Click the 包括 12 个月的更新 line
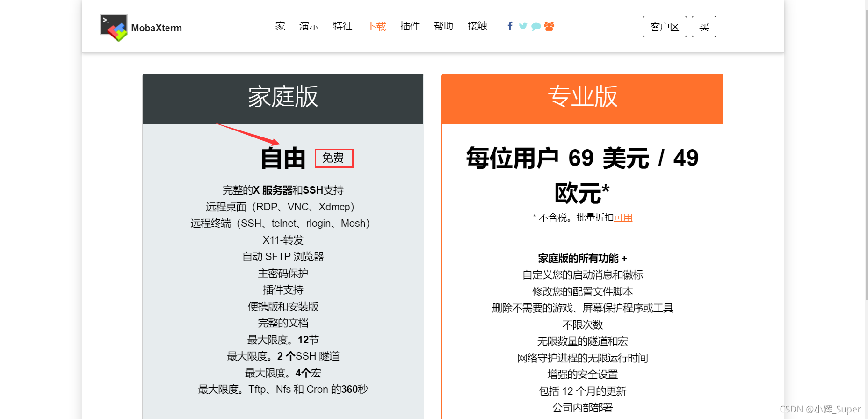The image size is (868, 419). [x=583, y=391]
